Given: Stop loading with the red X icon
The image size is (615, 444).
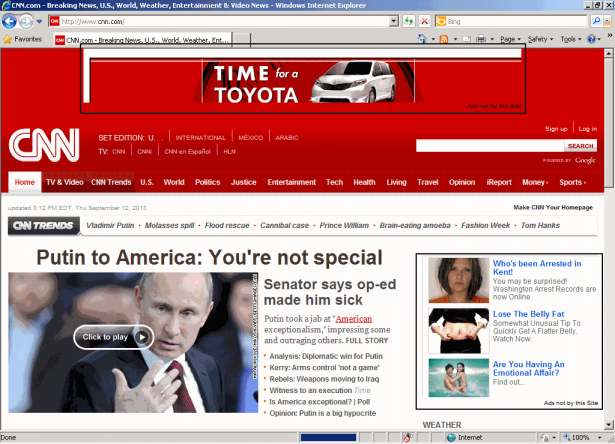Looking at the screenshot, I should (x=424, y=21).
